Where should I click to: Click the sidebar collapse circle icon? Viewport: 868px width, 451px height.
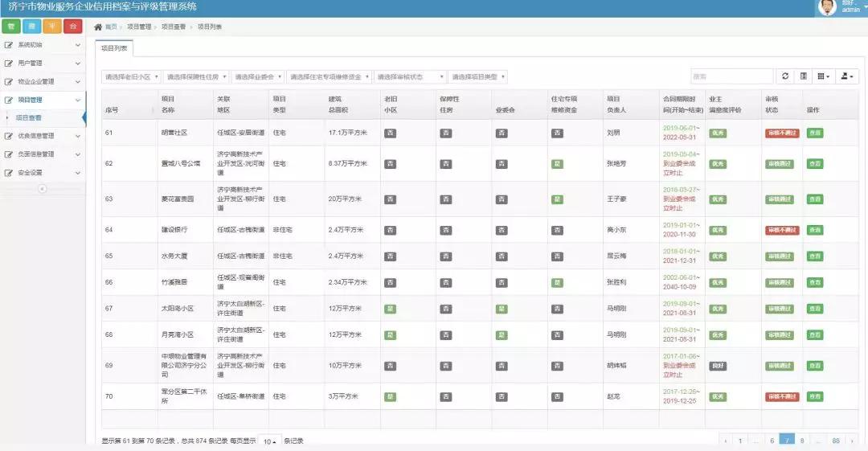point(42,189)
